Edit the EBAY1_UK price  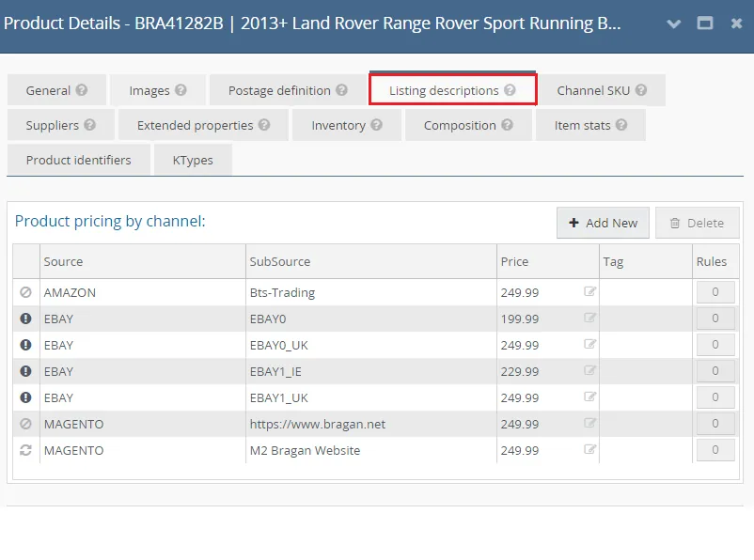(x=589, y=397)
